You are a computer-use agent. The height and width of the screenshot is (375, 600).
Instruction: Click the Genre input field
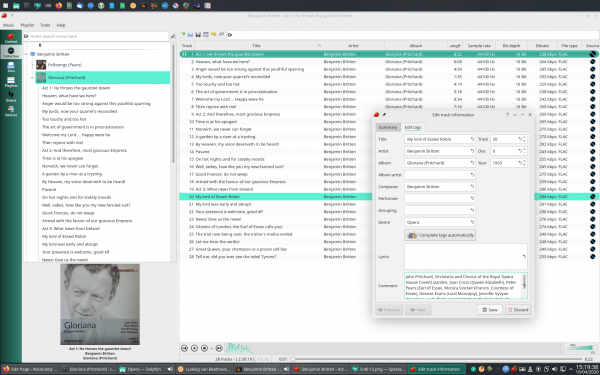coord(440,222)
